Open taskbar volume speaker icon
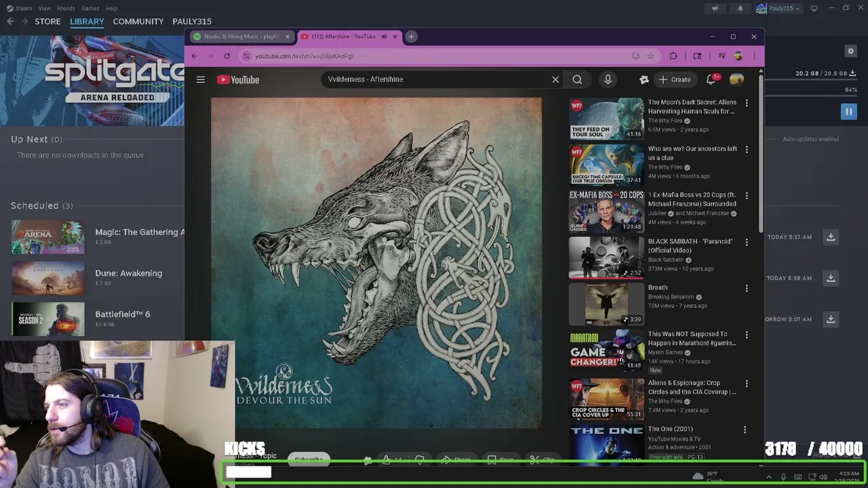This screenshot has width=868, height=488. point(823,477)
